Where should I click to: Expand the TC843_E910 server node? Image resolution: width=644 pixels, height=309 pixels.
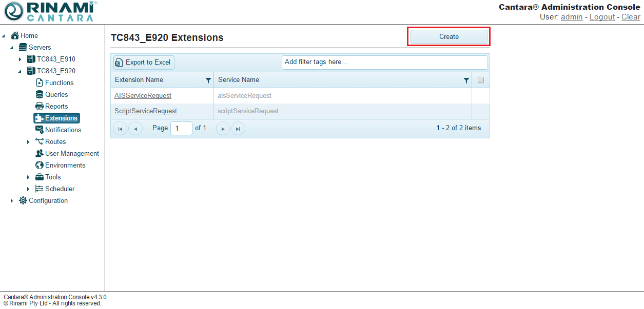point(20,59)
